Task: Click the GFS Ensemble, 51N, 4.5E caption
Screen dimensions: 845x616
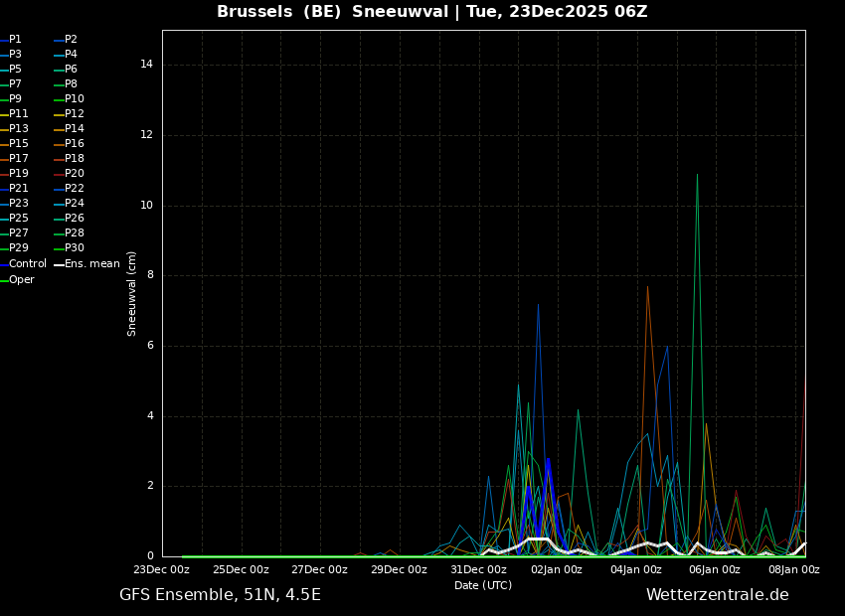Action: pyautogui.click(x=220, y=595)
